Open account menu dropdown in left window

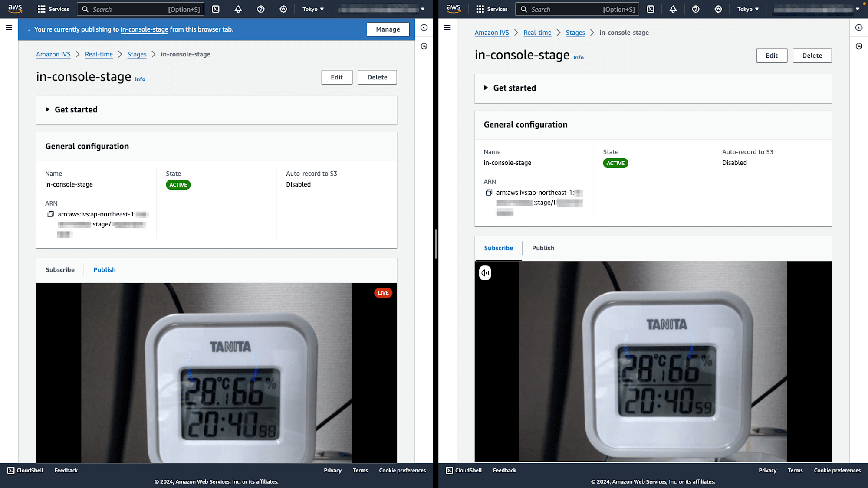coord(381,9)
